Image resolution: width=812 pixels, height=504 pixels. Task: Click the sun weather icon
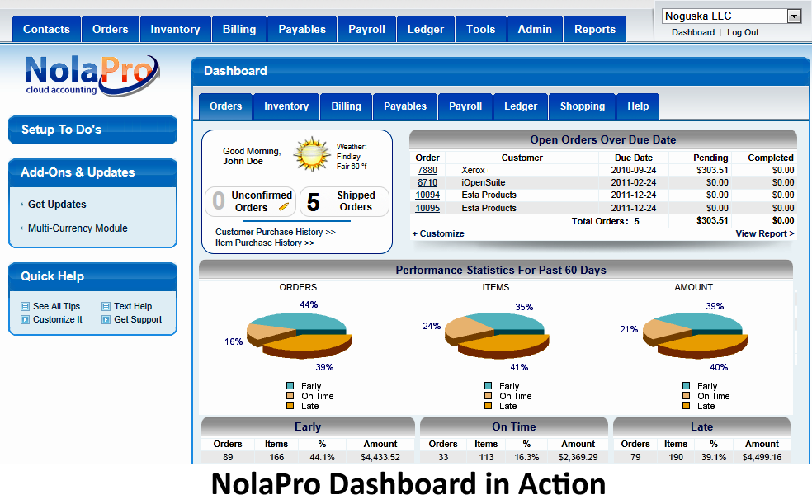312,154
